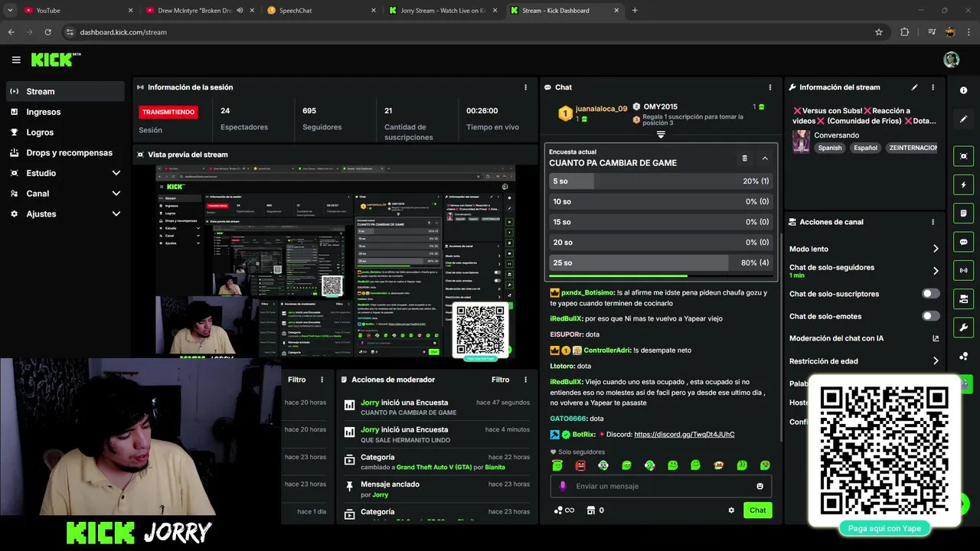Open the shop icon below chat

[591, 510]
